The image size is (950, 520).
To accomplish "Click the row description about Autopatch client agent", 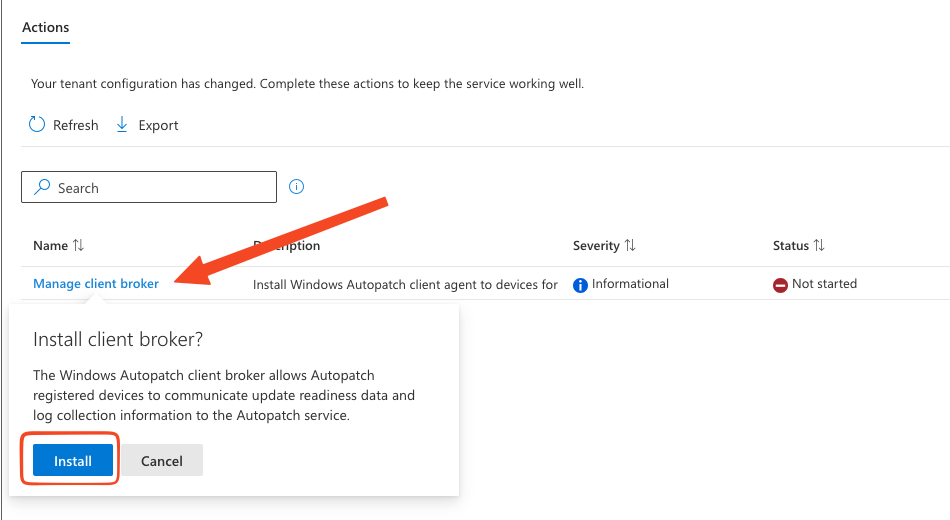I will [x=405, y=285].
